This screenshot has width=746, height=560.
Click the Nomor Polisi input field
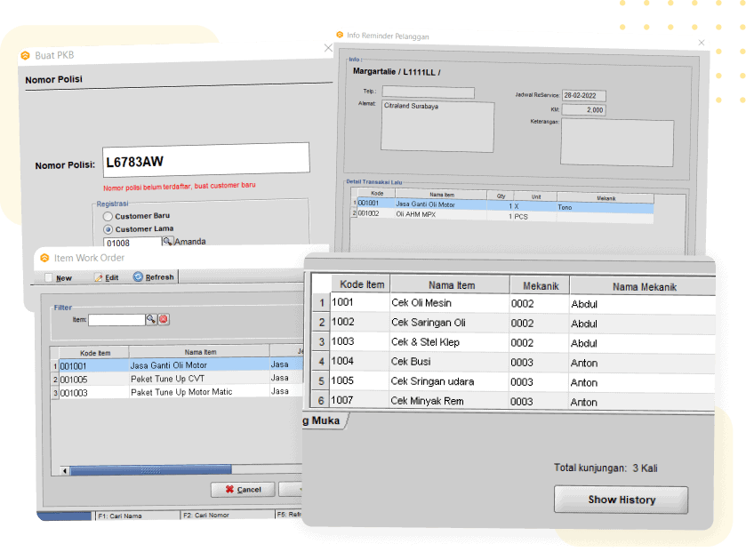205,162
